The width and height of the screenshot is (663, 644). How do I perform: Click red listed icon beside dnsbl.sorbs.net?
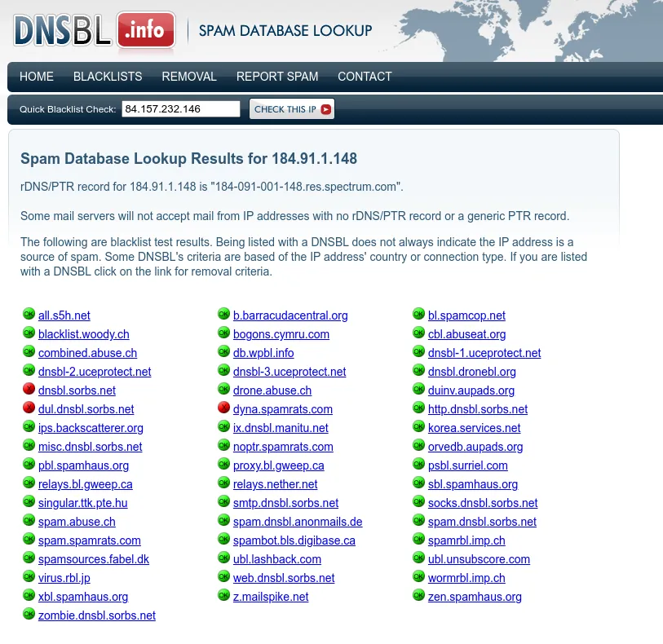pyautogui.click(x=29, y=389)
